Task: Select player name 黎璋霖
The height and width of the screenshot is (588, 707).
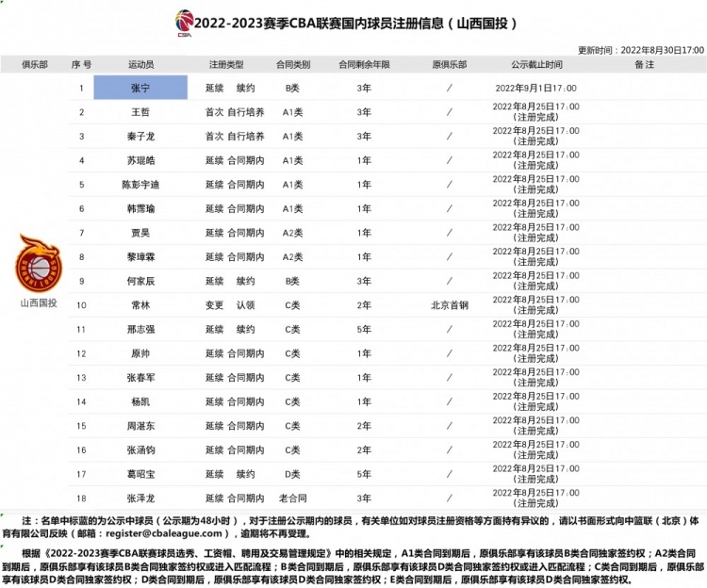Action: click(x=140, y=257)
